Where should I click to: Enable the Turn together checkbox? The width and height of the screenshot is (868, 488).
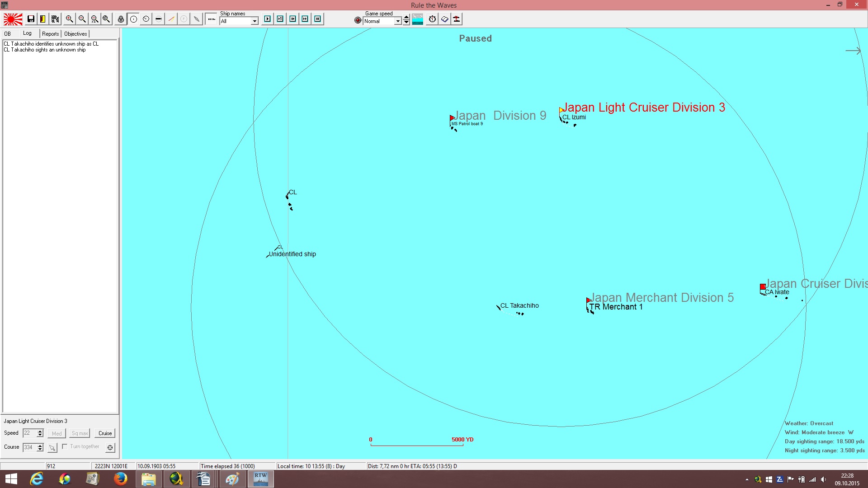(65, 446)
